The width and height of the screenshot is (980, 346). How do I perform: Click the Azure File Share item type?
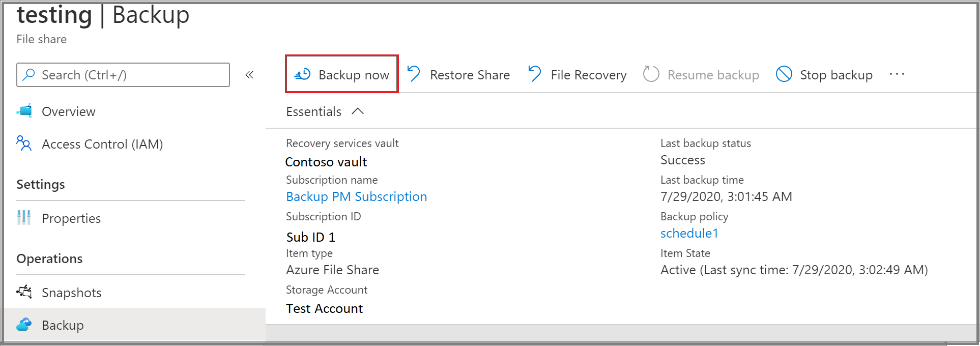coord(332,270)
